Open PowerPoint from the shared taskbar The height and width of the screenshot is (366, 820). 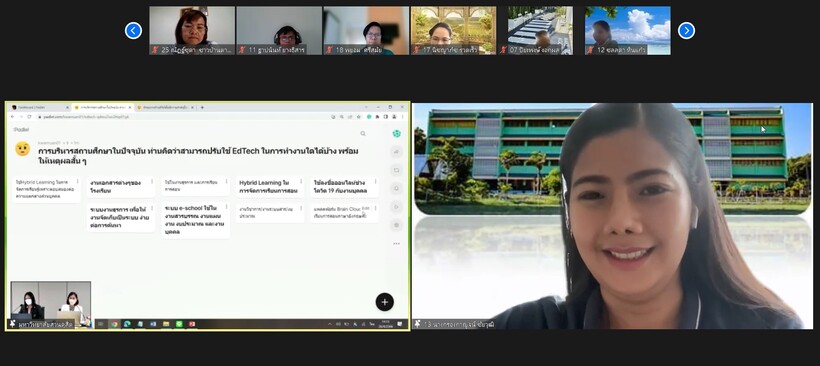(x=192, y=324)
